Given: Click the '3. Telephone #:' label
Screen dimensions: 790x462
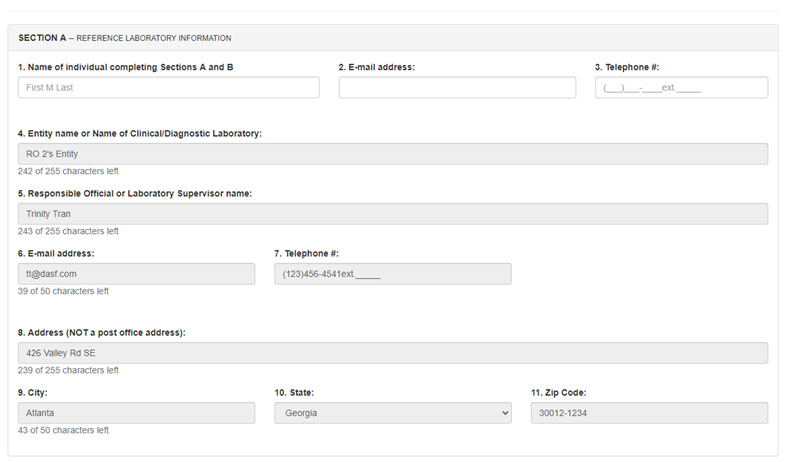Looking at the screenshot, I should point(627,67).
